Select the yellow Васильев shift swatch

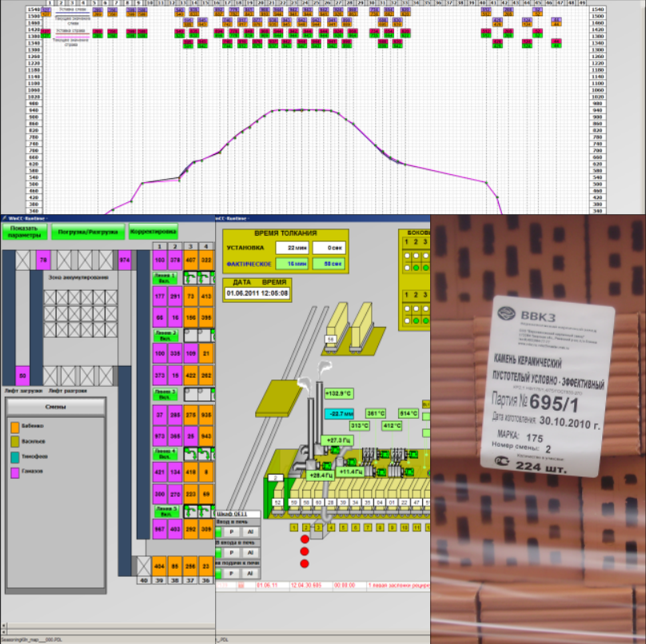click(15, 442)
